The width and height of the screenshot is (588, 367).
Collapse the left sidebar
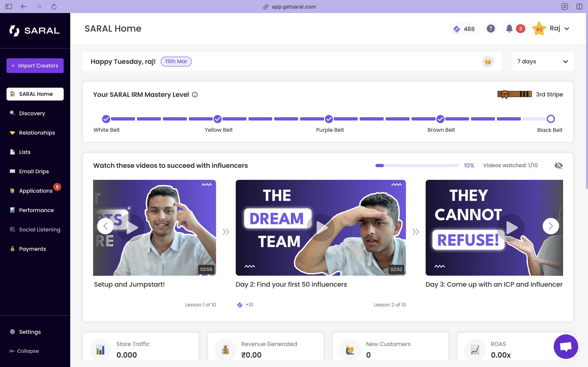coord(24,351)
